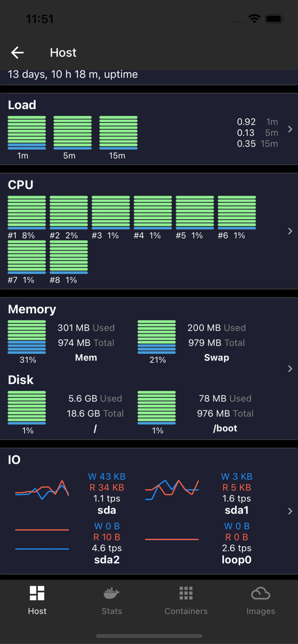Screen dimensions: 298x644
Task: Tap the back arrow next to Host
Action: (17, 52)
